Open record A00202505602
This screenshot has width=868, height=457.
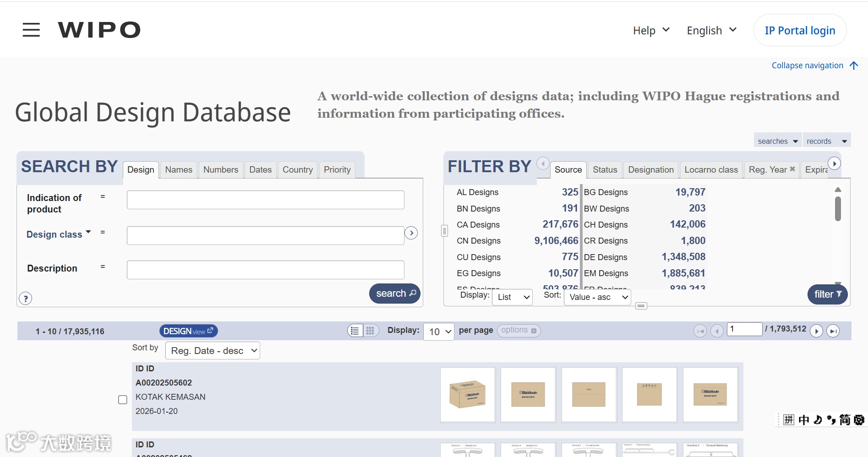[x=164, y=383]
